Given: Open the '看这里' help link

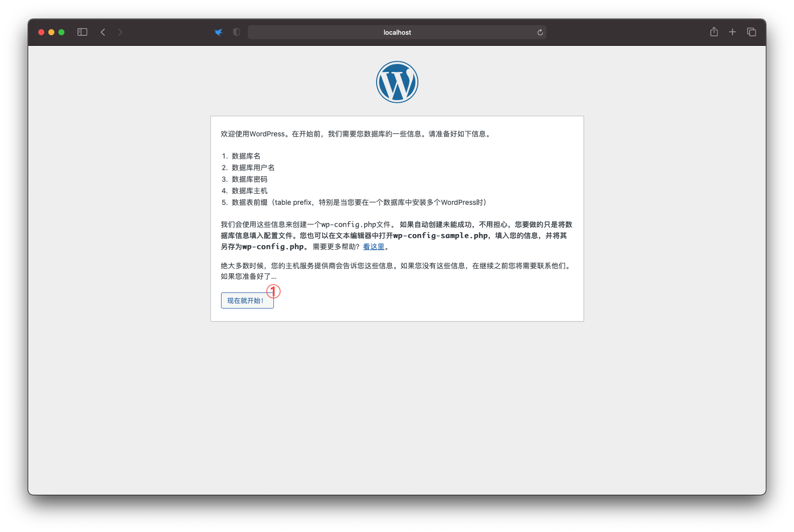Looking at the screenshot, I should 374,247.
